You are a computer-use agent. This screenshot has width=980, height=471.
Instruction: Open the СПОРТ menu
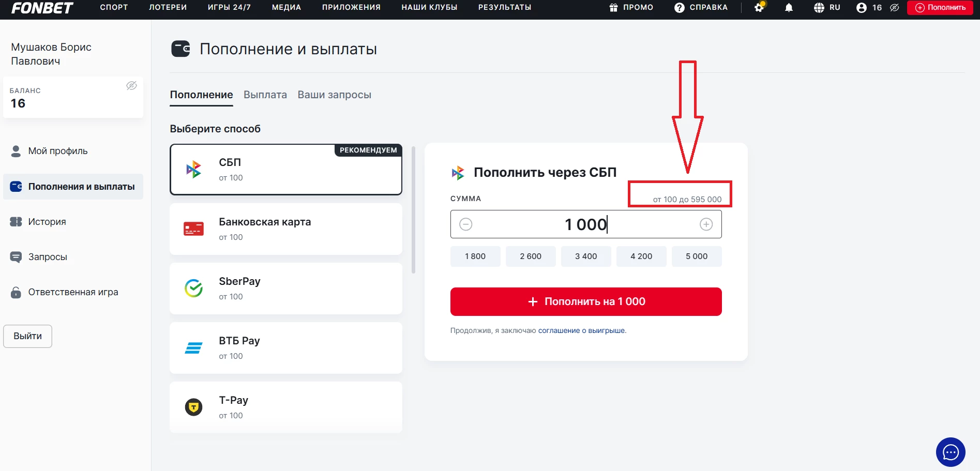coord(114,8)
